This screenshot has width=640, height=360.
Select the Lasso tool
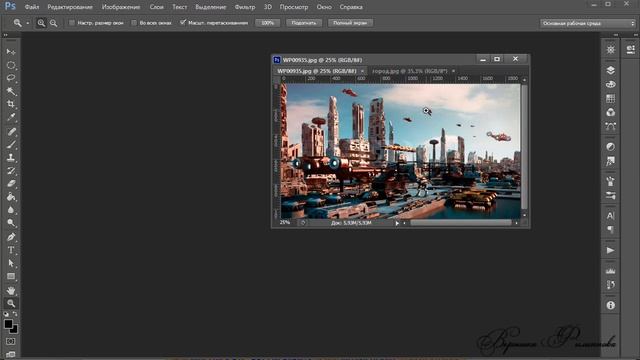tap(11, 78)
